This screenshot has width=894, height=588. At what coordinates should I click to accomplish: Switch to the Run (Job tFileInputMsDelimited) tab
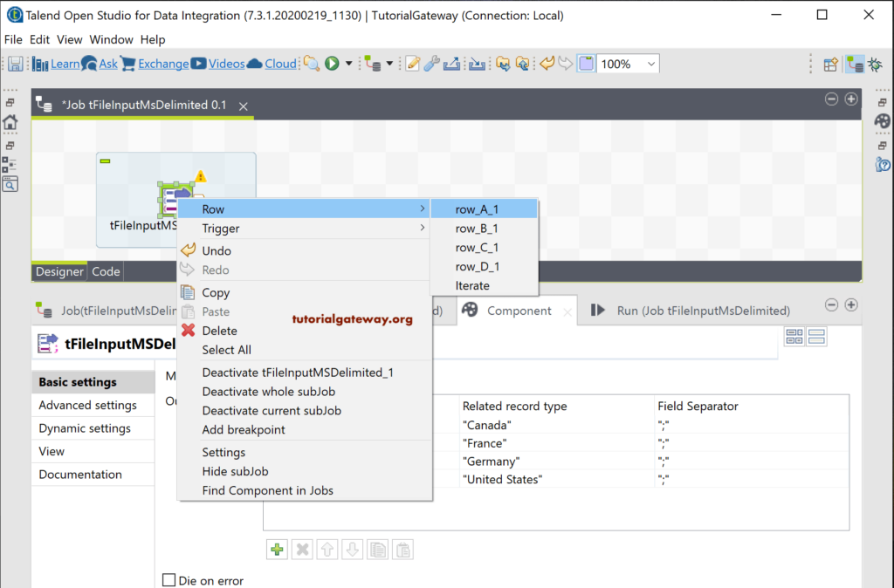pyautogui.click(x=691, y=311)
